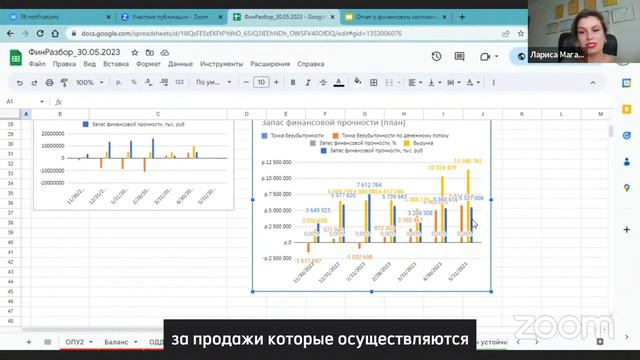Apply currency format (р.) button
This screenshot has height=360, width=640.
118,82
